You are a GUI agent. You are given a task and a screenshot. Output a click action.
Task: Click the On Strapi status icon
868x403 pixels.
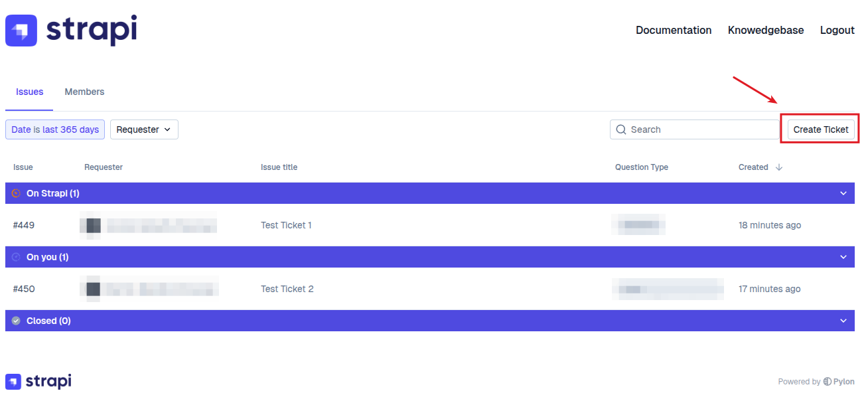pyautogui.click(x=17, y=193)
